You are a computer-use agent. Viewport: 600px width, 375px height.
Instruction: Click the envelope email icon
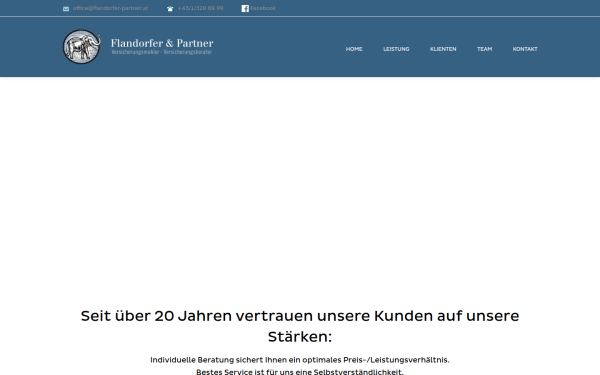66,9
